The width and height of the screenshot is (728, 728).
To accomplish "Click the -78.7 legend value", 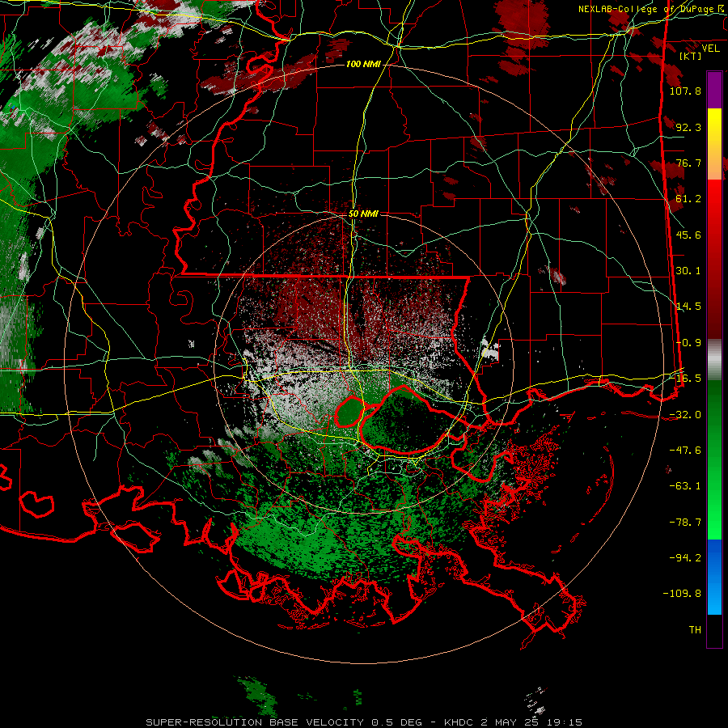I will click(685, 523).
